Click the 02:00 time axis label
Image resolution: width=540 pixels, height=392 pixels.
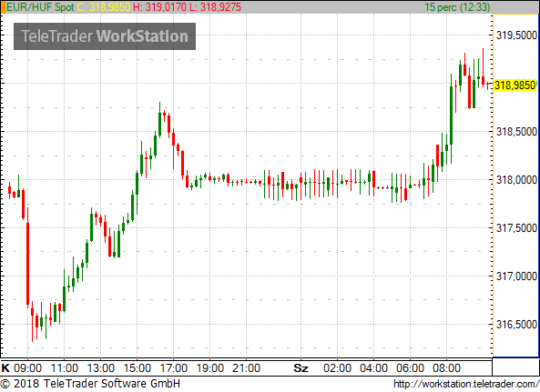337,368
